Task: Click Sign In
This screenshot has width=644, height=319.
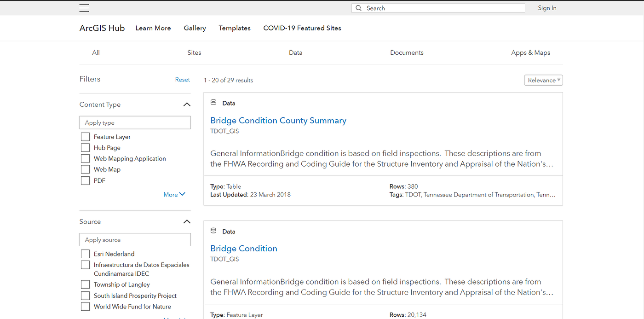Action: [x=547, y=8]
